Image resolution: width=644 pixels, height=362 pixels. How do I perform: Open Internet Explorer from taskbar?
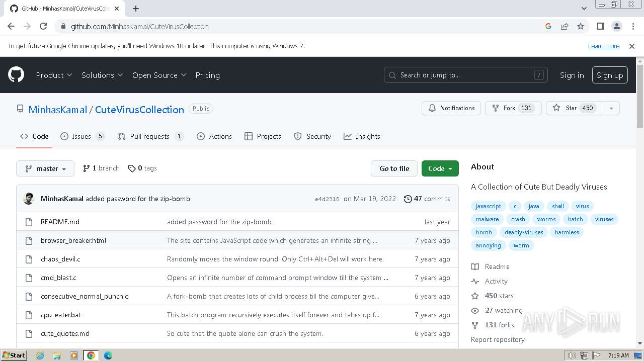pos(40,355)
